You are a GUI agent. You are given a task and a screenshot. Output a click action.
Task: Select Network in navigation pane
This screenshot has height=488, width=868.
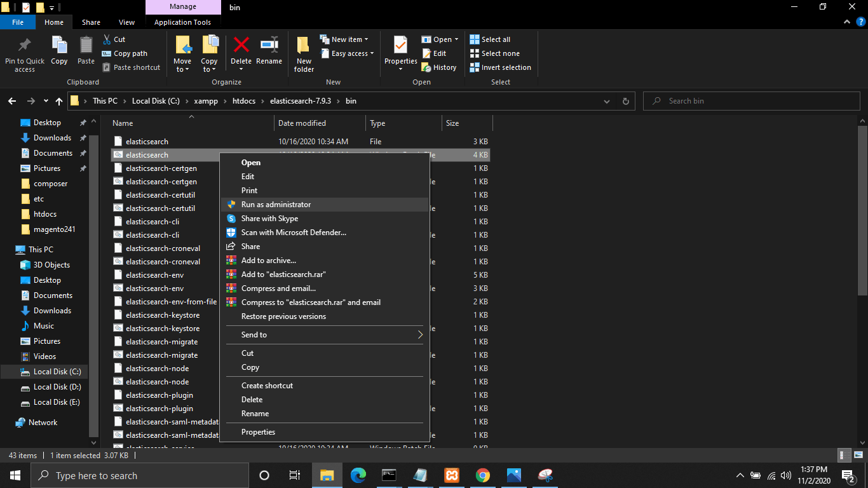43,423
